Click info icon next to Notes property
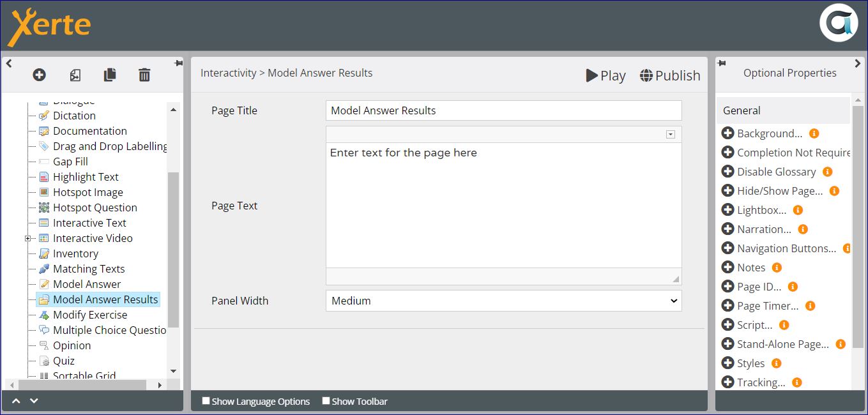The height and width of the screenshot is (415, 868). coord(777,268)
